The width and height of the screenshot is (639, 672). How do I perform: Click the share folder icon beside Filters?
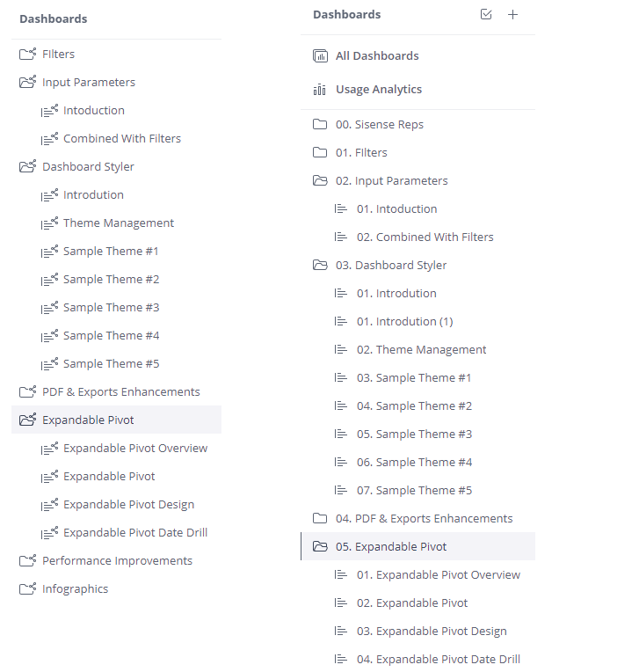point(27,54)
